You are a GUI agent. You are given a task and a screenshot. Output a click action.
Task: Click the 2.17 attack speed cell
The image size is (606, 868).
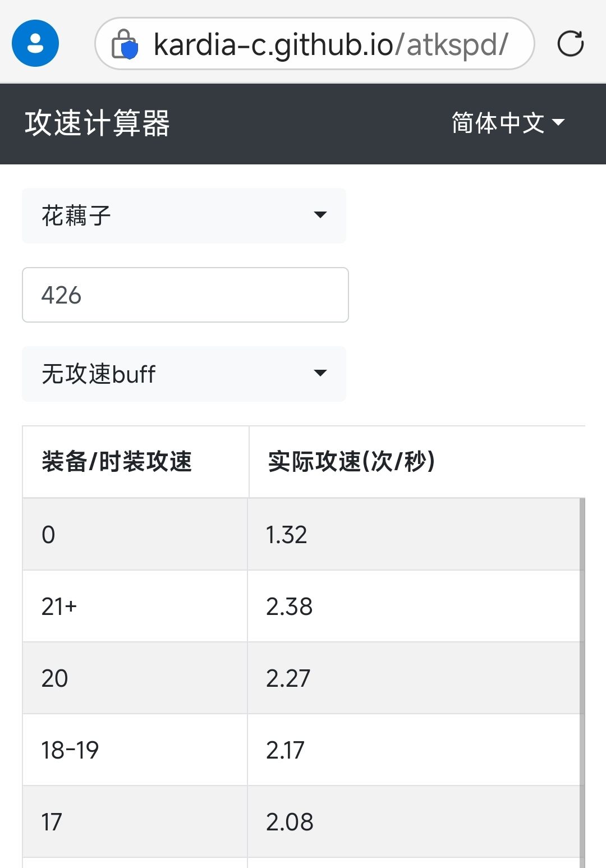(285, 750)
